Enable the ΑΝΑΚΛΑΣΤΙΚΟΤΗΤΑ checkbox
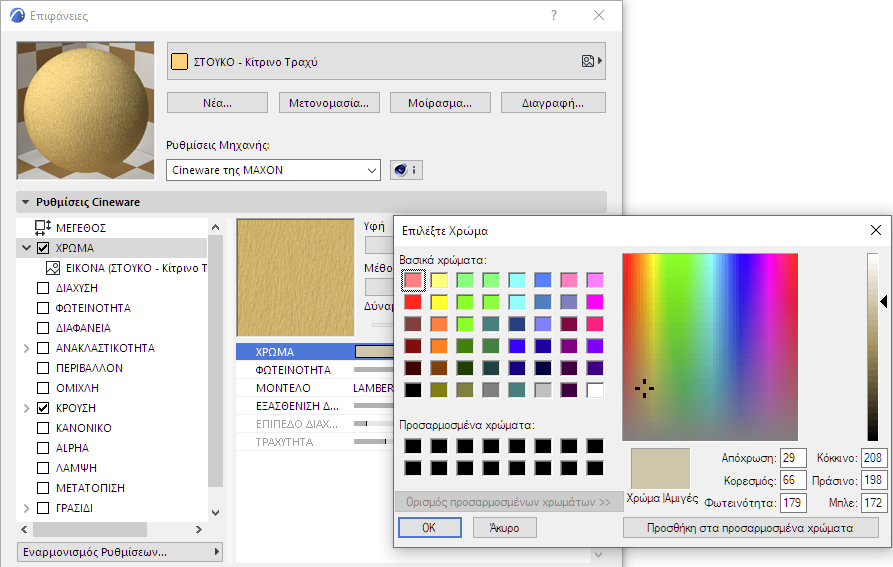Image resolution: width=893 pixels, height=567 pixels. 43,348
